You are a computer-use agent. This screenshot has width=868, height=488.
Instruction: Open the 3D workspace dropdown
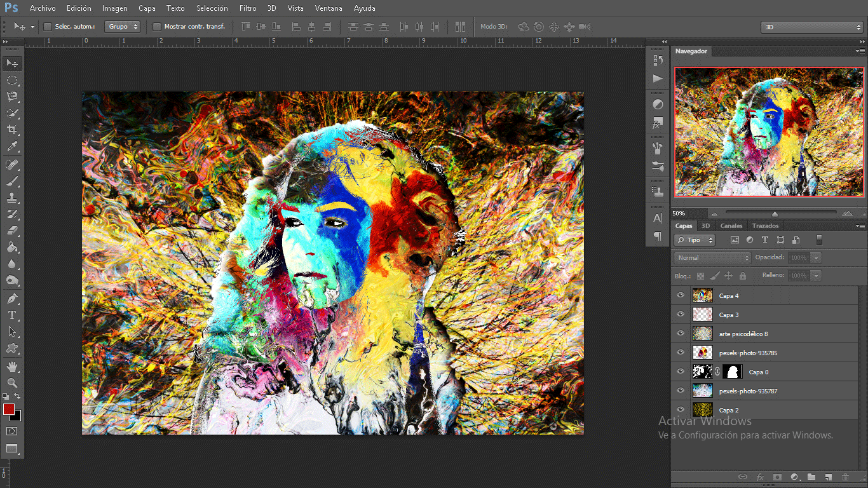[811, 27]
